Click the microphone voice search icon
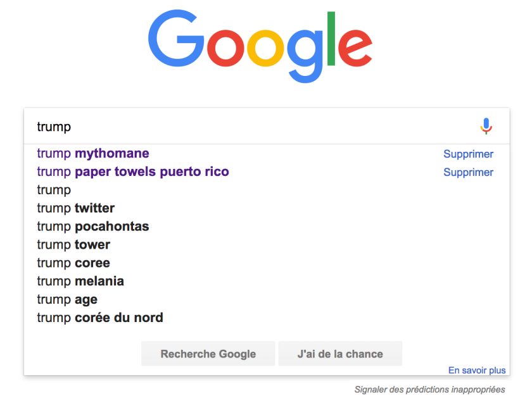Viewport: 532px width, 410px height. coord(486,127)
